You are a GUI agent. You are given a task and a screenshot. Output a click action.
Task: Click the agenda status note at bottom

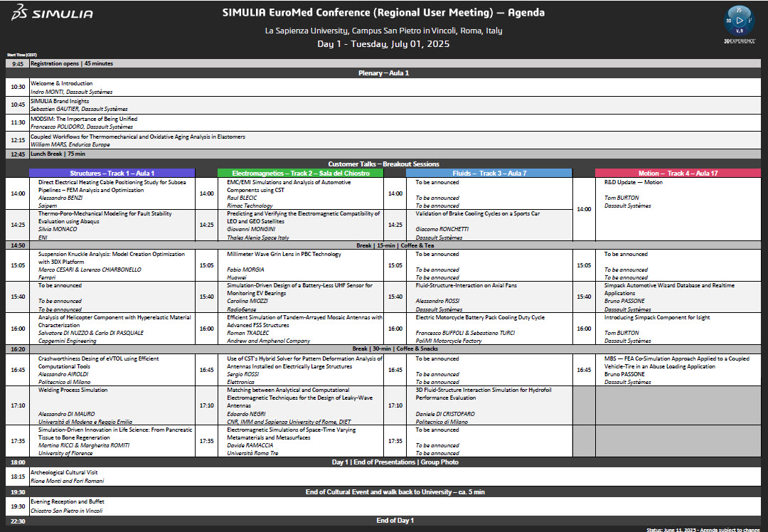click(703, 529)
